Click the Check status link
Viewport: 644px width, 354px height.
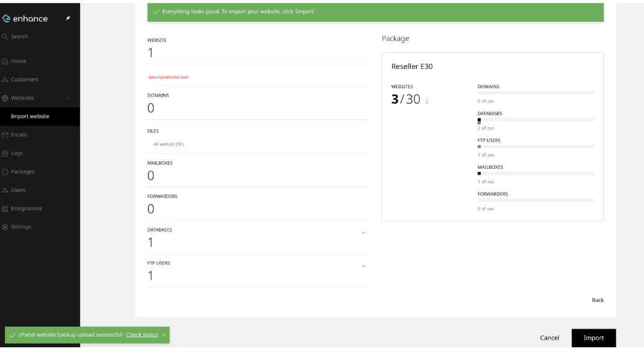(x=142, y=335)
